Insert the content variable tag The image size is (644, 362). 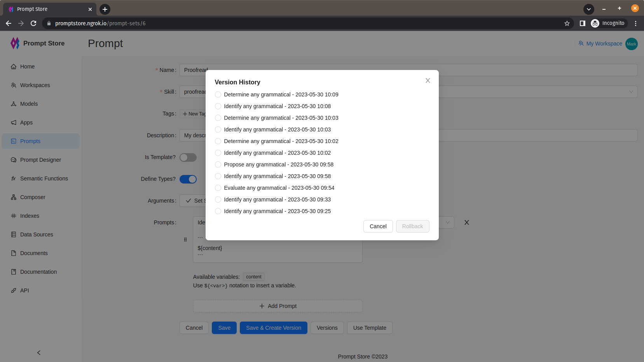tap(254, 277)
